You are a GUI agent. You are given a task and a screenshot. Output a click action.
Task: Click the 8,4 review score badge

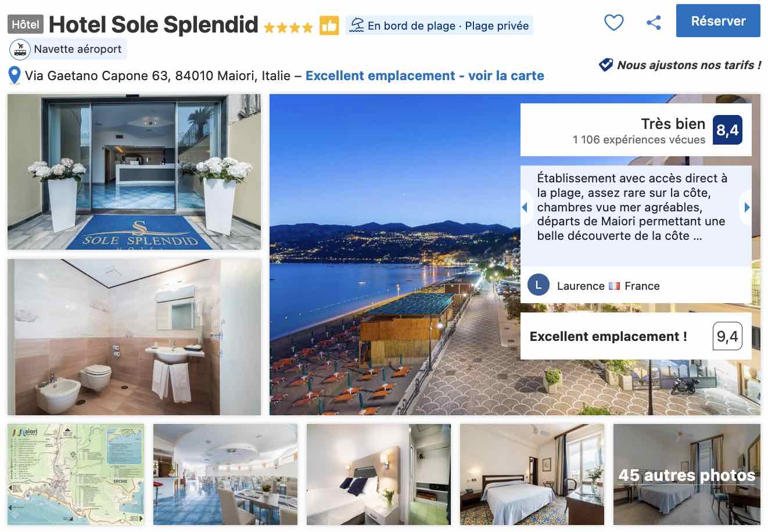pos(727,130)
